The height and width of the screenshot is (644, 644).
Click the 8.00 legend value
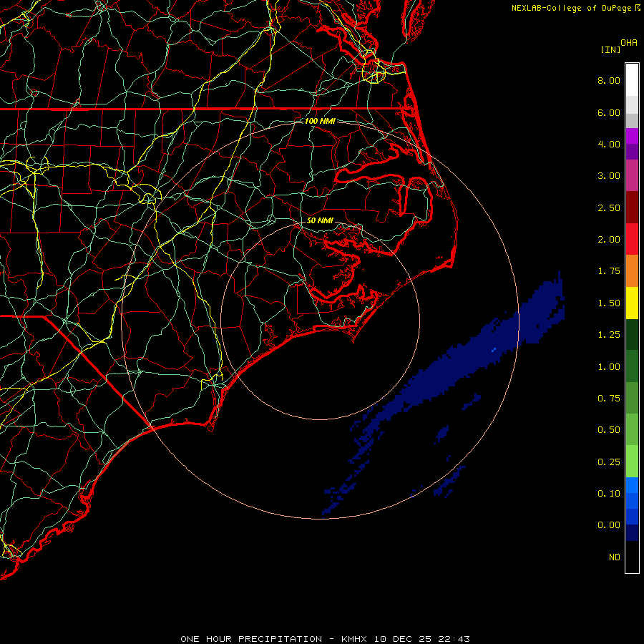609,80
